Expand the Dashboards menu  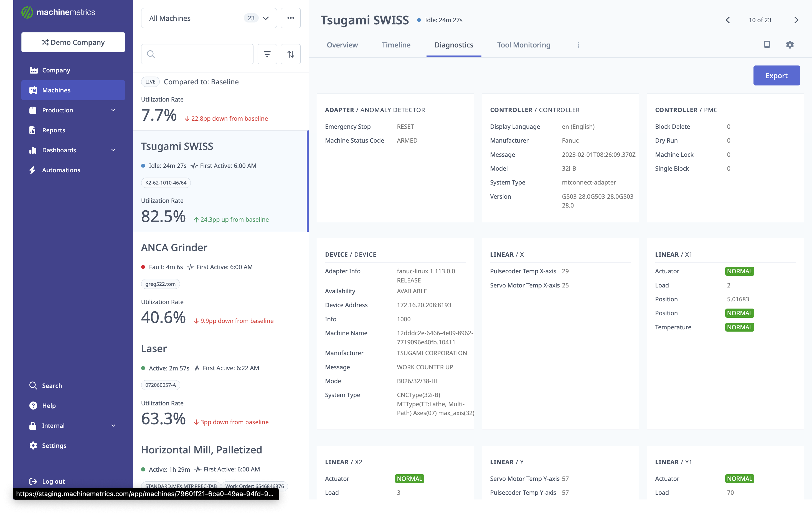tap(73, 150)
